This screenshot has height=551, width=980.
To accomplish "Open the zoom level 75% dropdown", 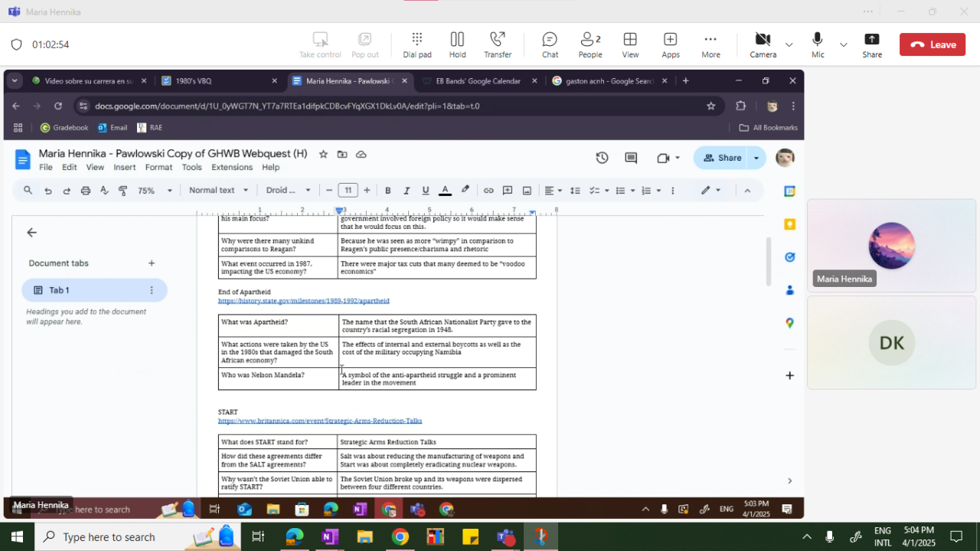I will point(154,191).
